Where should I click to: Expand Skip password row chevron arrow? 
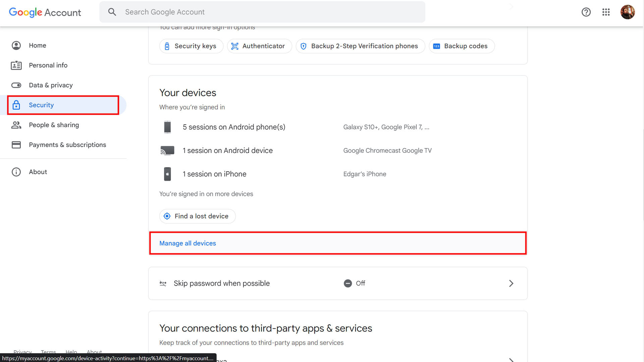[x=511, y=283]
